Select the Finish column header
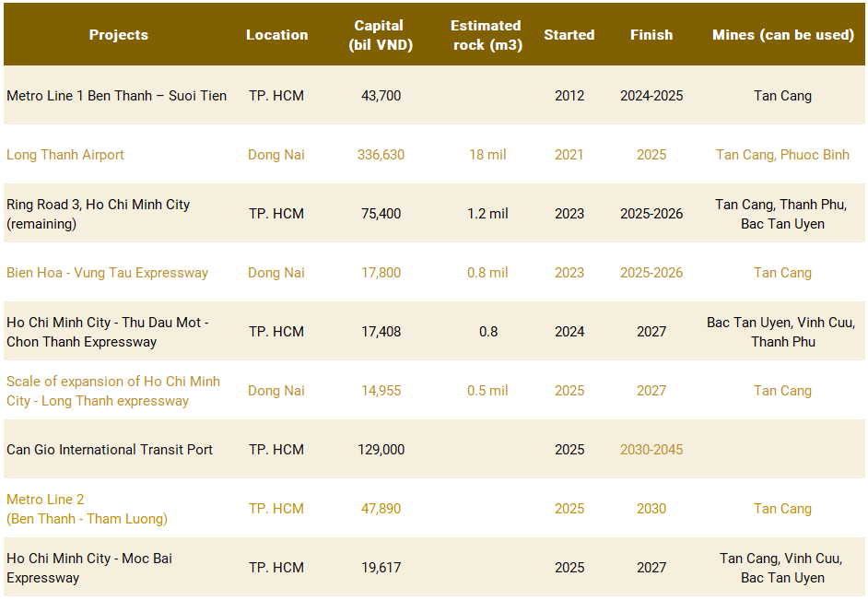Image resolution: width=868 pixels, height=600 pixels. point(651,35)
